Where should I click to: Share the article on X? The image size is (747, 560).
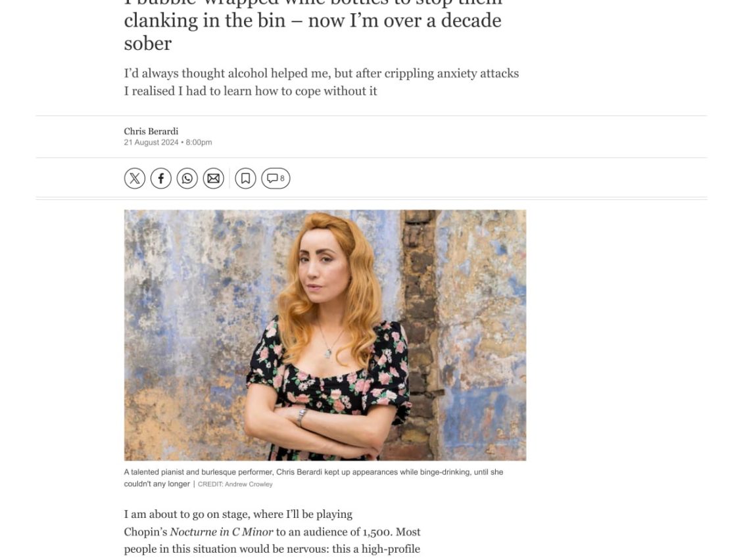pyautogui.click(x=135, y=178)
